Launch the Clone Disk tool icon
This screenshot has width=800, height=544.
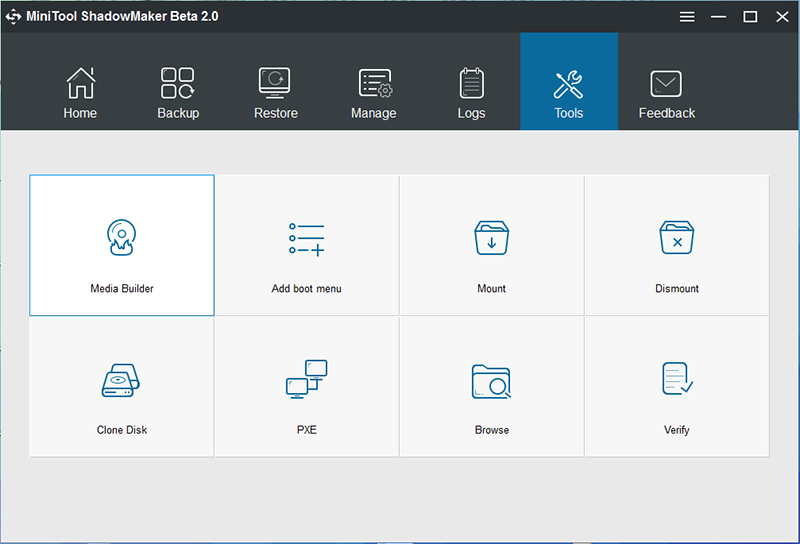tap(122, 381)
